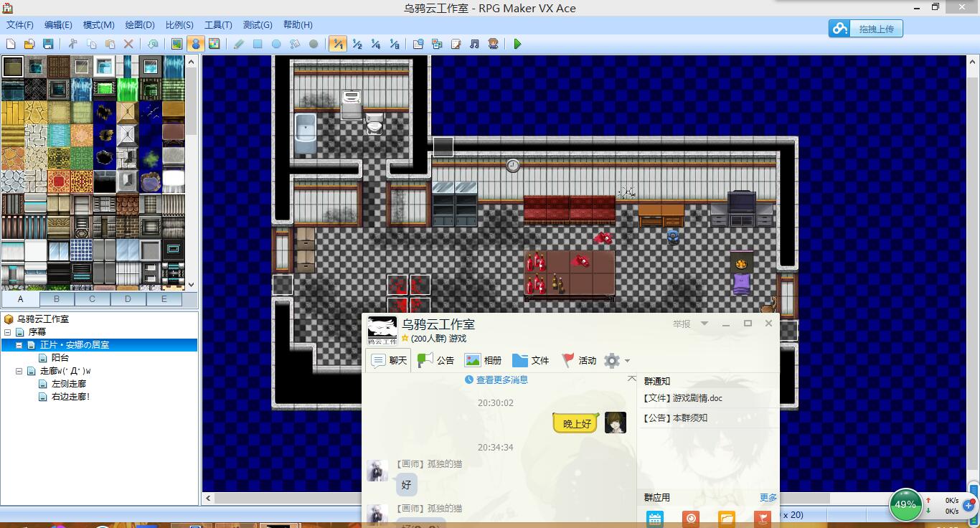Click the Save Project floppy icon
The width and height of the screenshot is (980, 528).
point(48,44)
